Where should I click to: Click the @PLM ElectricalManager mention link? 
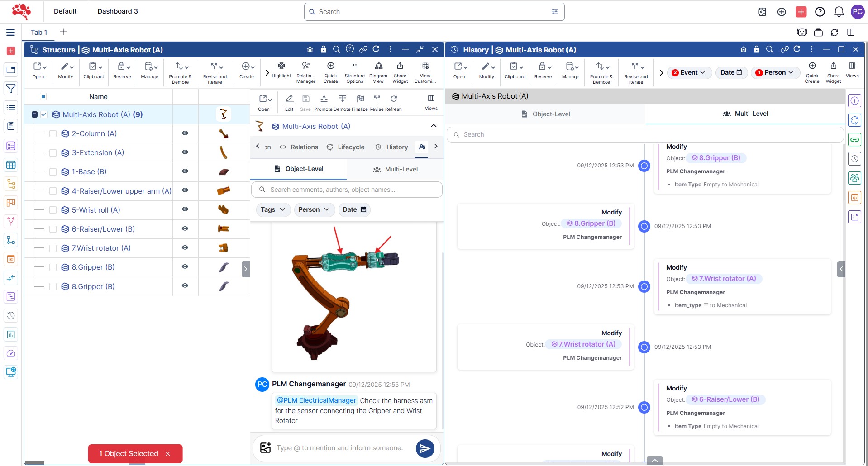click(x=316, y=400)
